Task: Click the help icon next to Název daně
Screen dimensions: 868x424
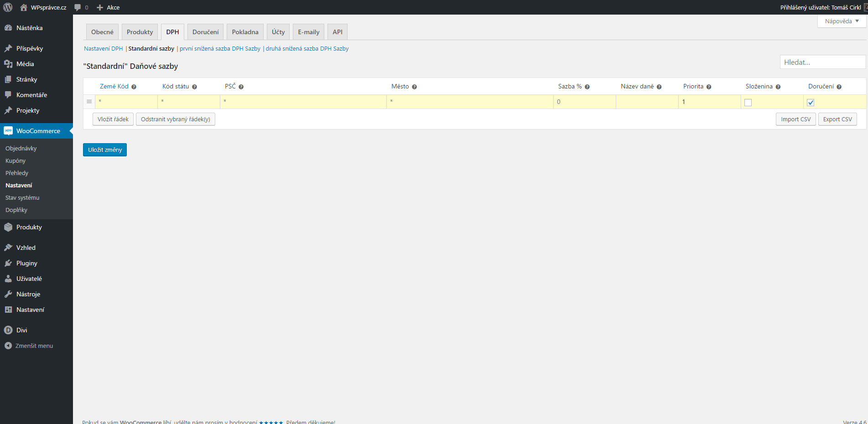Action: click(x=659, y=87)
